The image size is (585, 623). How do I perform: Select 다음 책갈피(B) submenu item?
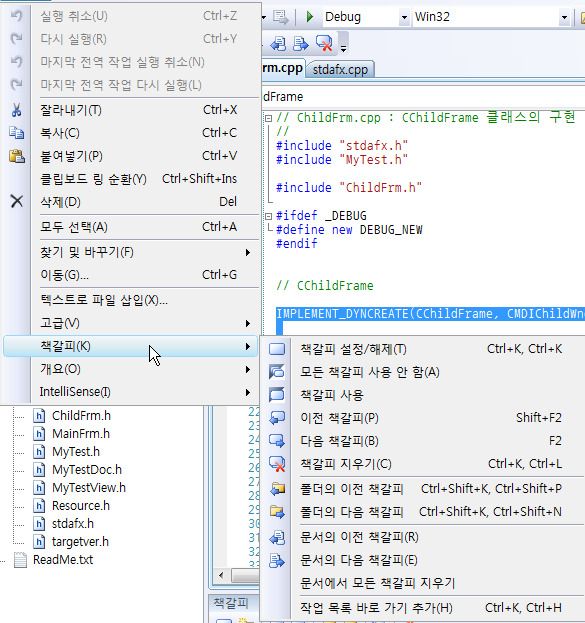tap(423, 441)
